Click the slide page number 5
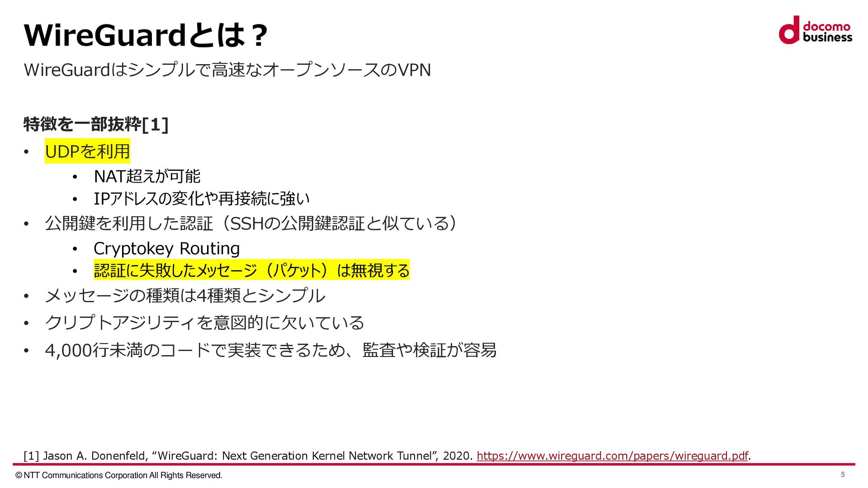This screenshot has width=868, height=488. coord(842,474)
